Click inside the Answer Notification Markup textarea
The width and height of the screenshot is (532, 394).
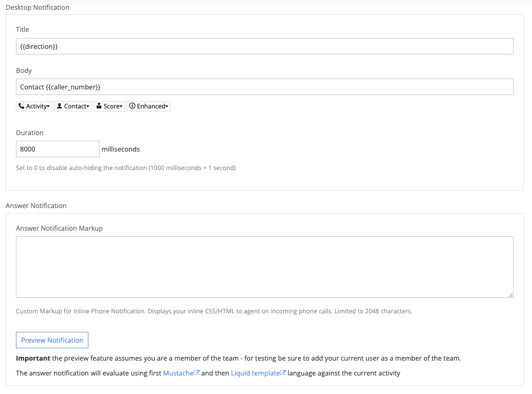[264, 267]
